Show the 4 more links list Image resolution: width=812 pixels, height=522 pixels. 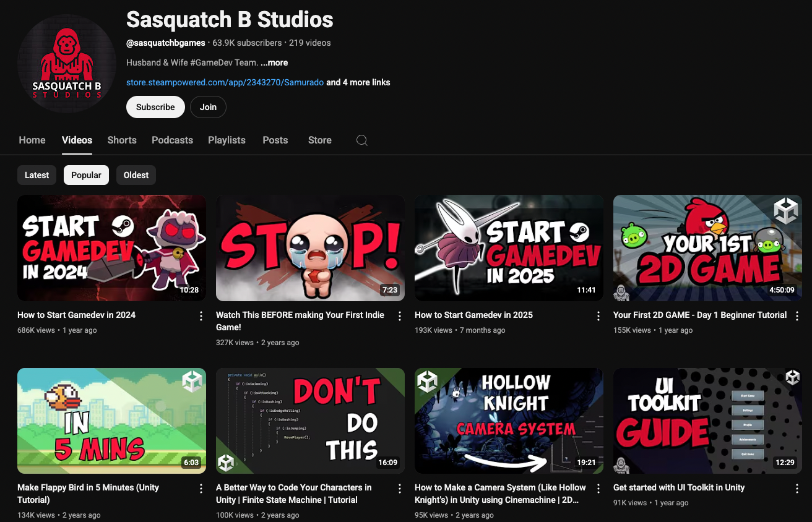point(358,82)
